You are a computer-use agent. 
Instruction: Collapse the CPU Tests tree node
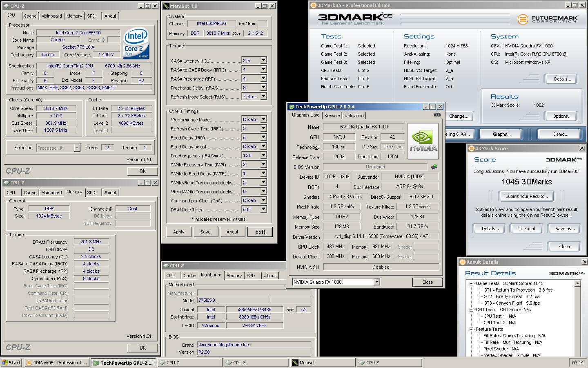click(471, 310)
